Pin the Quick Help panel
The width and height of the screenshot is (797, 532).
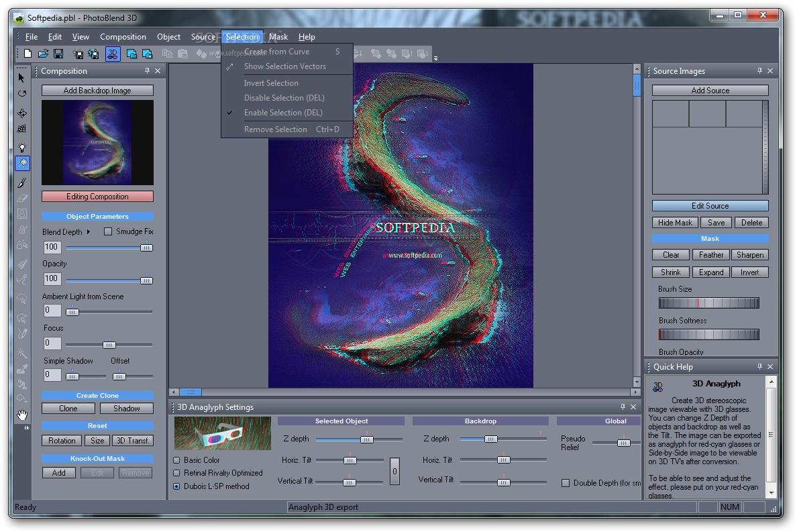pyautogui.click(x=760, y=366)
